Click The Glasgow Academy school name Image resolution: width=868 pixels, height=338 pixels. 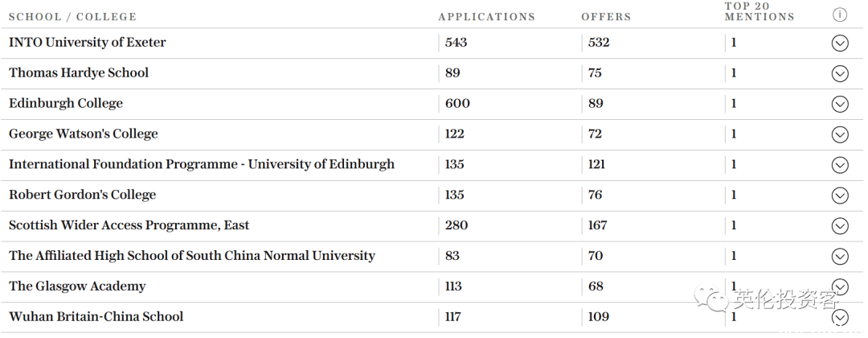(77, 286)
